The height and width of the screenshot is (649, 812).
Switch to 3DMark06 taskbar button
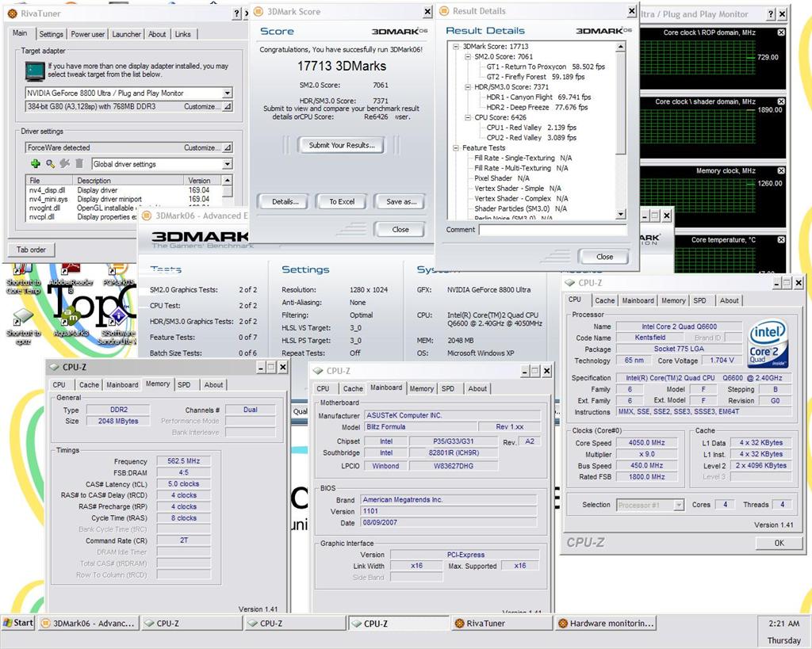[x=89, y=623]
